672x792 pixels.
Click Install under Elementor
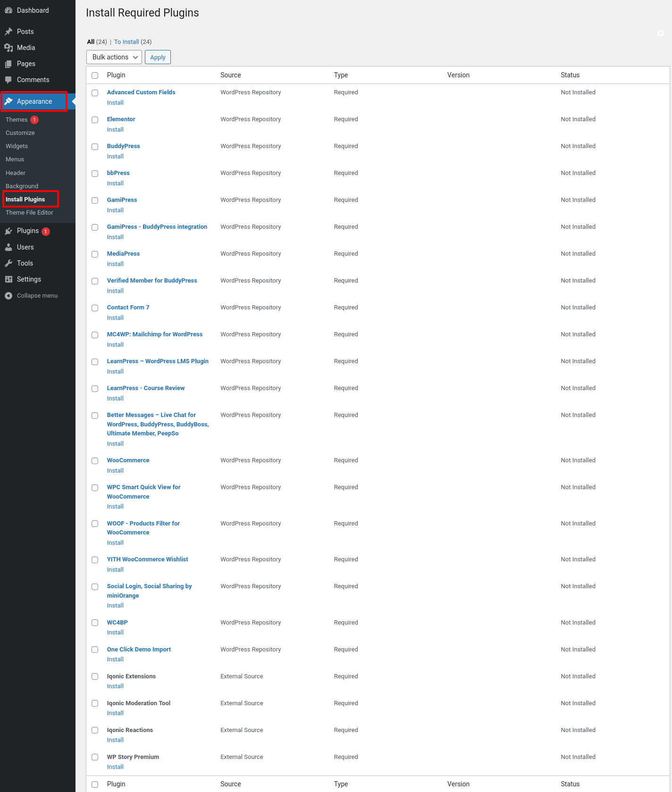pyautogui.click(x=115, y=130)
